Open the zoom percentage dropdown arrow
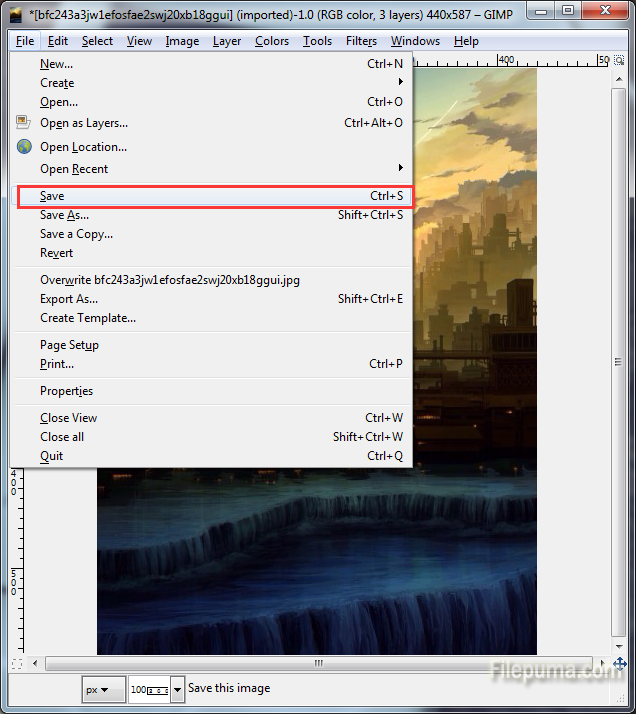This screenshot has height=714, width=636. click(177, 689)
